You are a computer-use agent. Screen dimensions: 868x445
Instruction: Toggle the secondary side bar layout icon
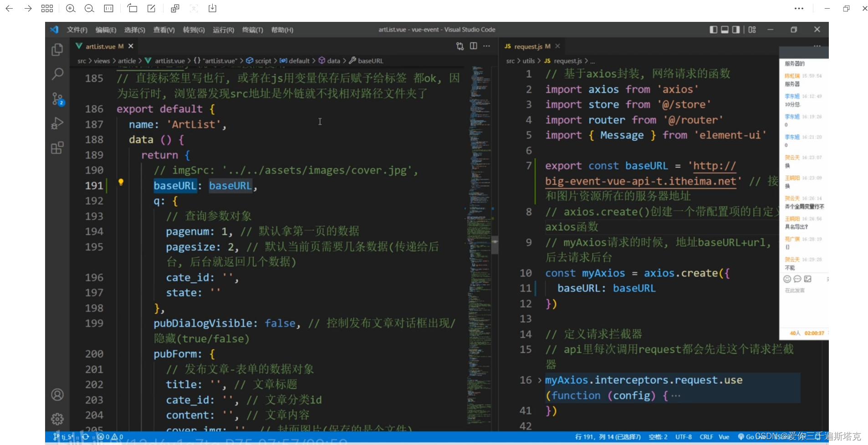(736, 30)
